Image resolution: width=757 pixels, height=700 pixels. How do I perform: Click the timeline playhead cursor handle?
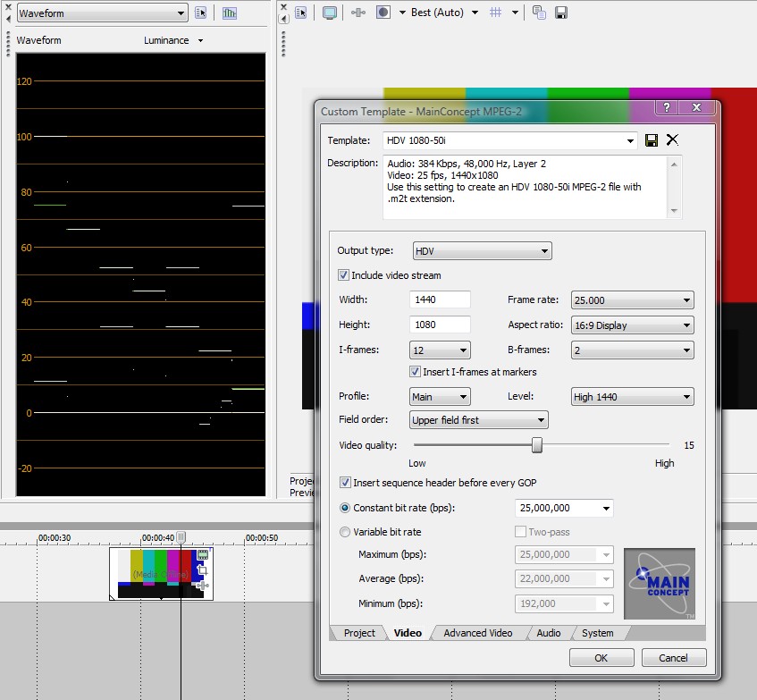[181, 536]
